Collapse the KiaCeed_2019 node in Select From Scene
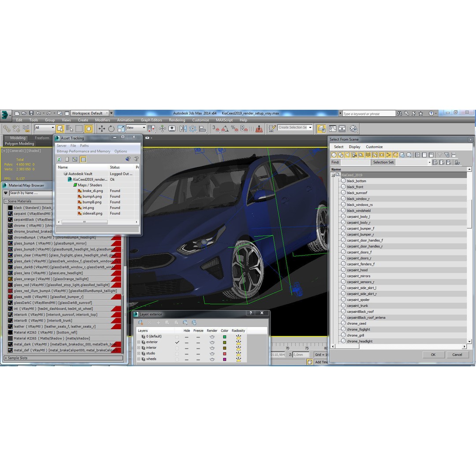476x476 pixels. click(x=333, y=175)
